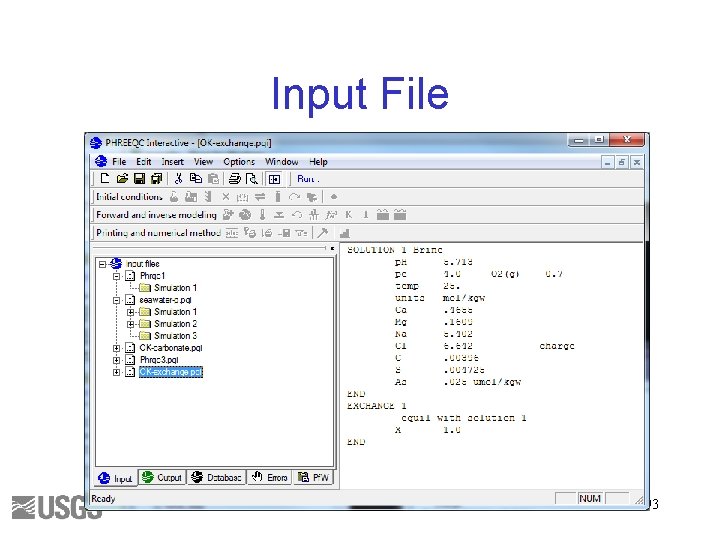Select Simulation 1 under Phrqc1
Viewport: 720px width, 540px height.
click(x=175, y=288)
